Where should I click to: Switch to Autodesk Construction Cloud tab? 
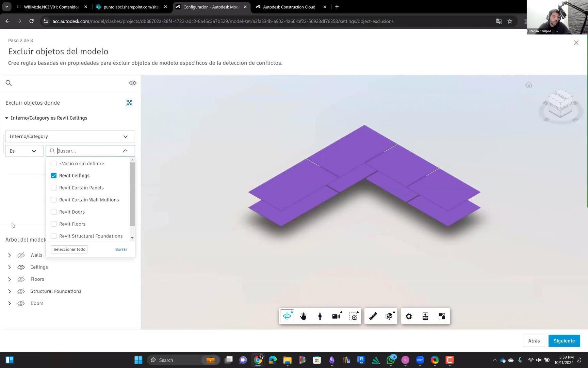pos(289,7)
